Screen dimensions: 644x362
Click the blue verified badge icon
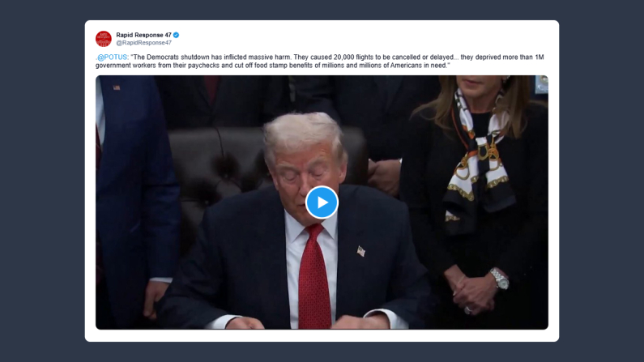pyautogui.click(x=177, y=35)
